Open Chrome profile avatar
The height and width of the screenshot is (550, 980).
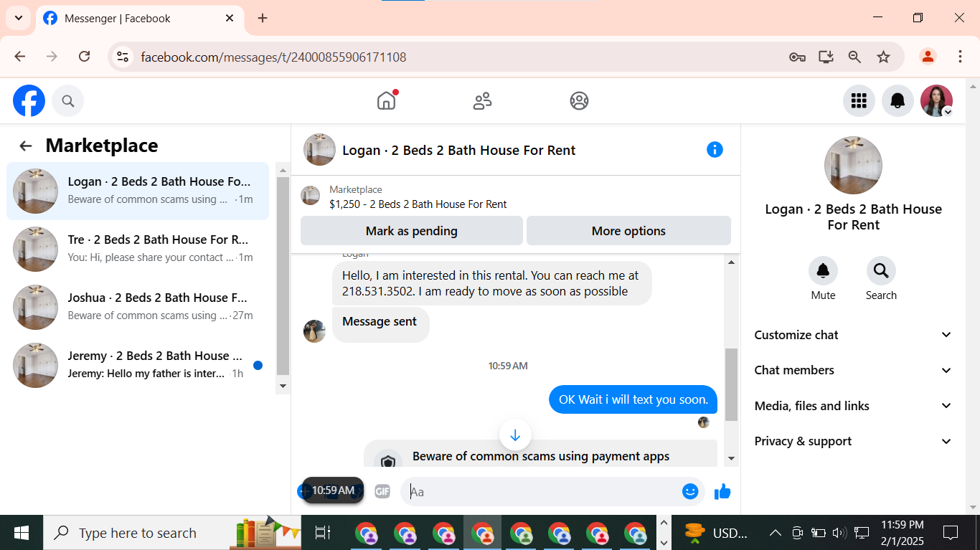point(928,57)
